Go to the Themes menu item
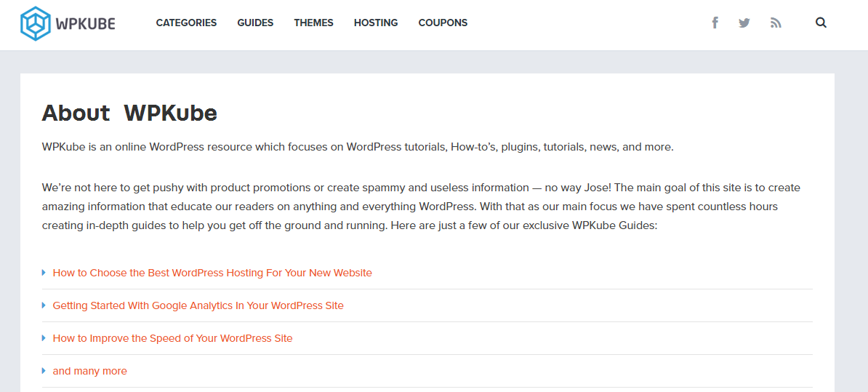The width and height of the screenshot is (868, 392). [x=313, y=23]
